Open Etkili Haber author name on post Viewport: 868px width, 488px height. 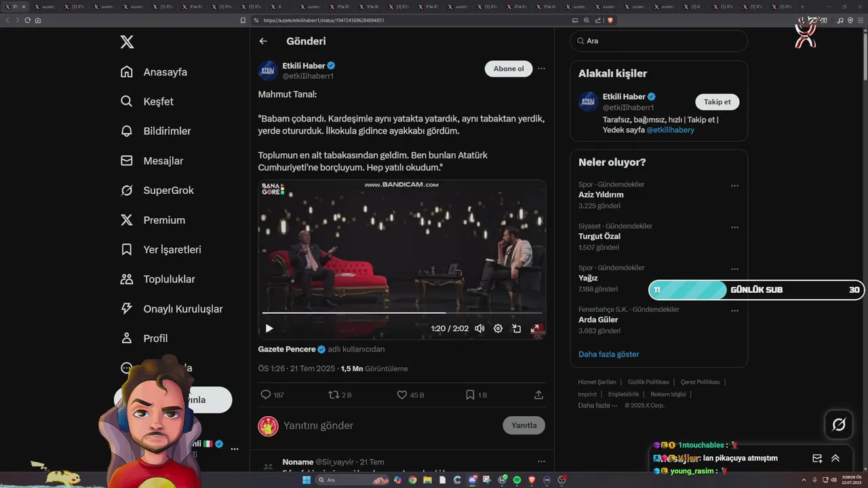pos(304,66)
